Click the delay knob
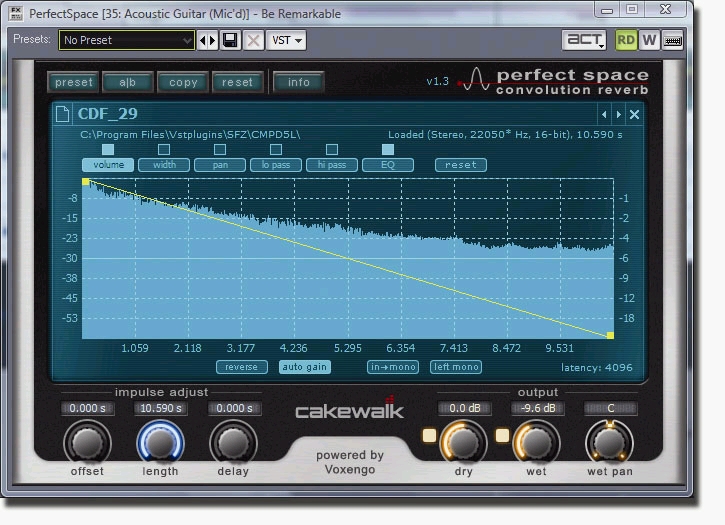 point(233,442)
